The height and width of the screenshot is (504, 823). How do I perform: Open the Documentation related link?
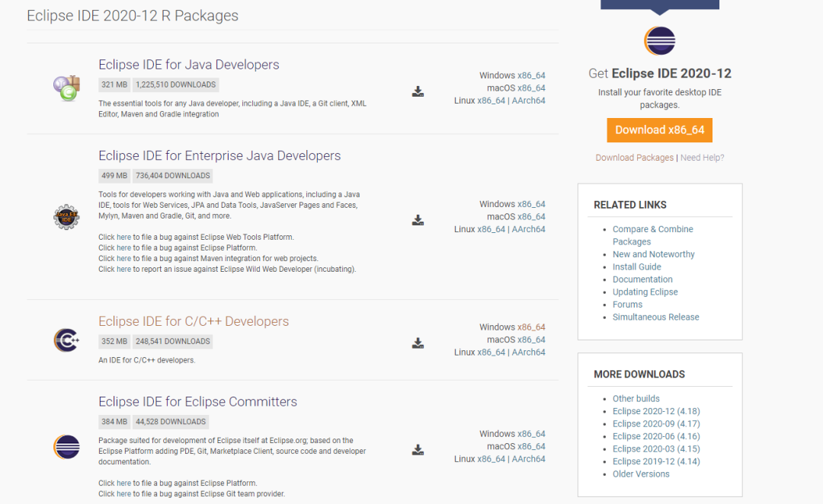(642, 279)
